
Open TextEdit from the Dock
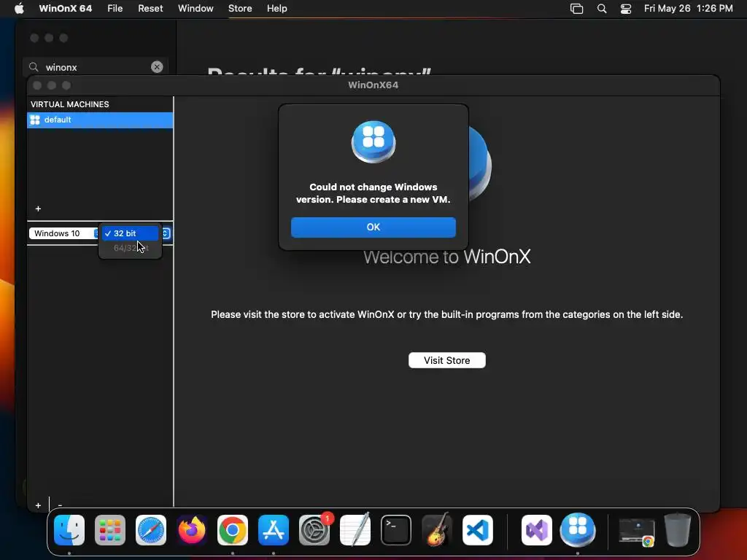pyautogui.click(x=355, y=530)
